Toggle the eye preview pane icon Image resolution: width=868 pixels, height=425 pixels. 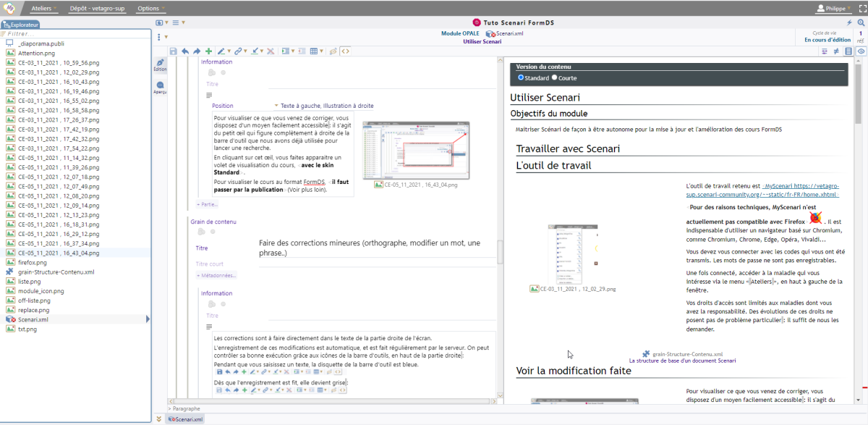tap(861, 51)
